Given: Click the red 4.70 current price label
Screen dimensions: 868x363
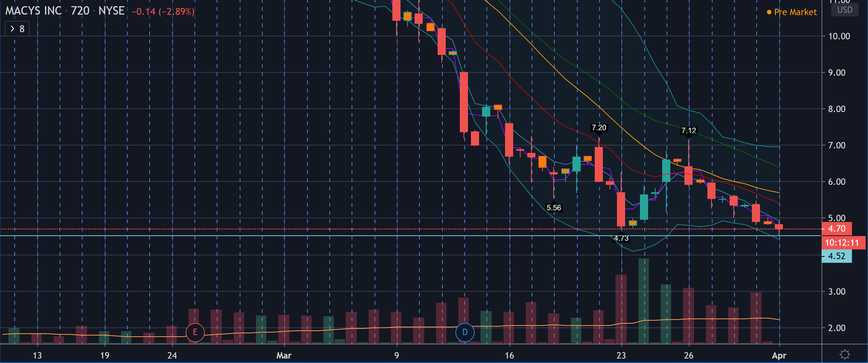Looking at the screenshot, I should coord(836,229).
